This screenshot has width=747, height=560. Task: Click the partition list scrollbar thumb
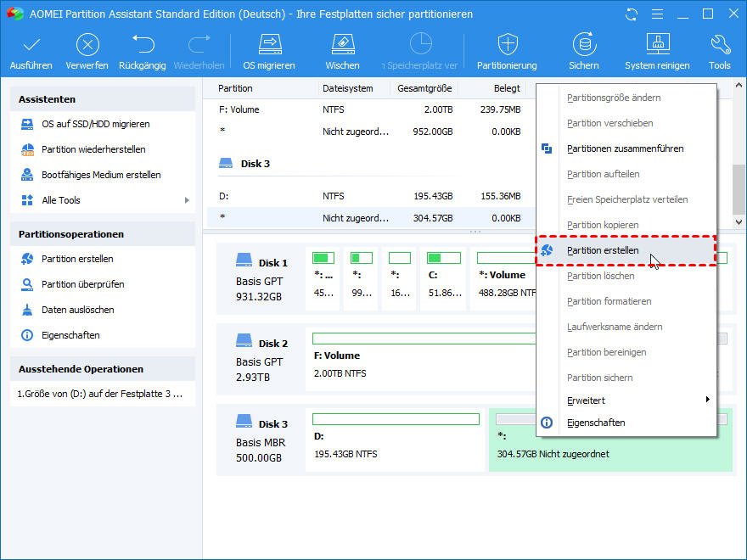[739, 190]
